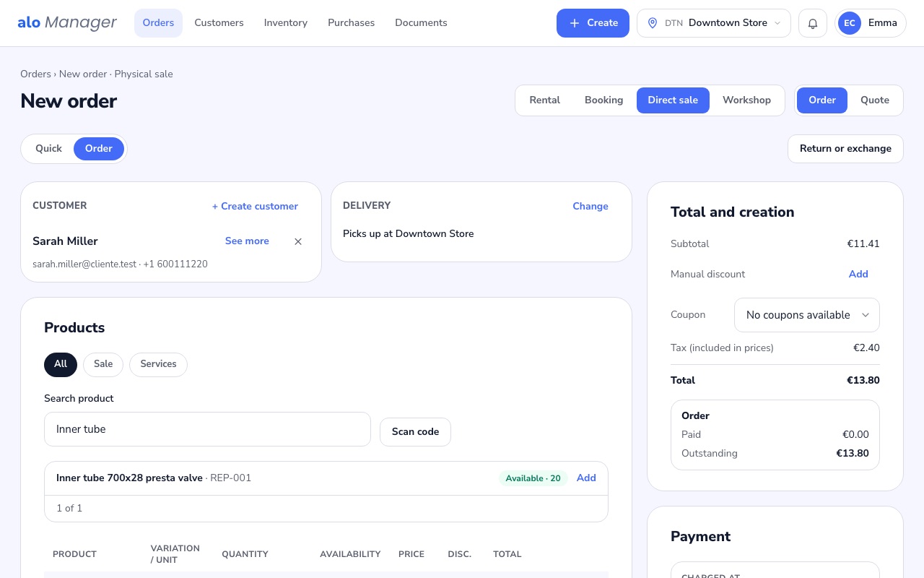
Task: Go to the Customers section
Action: (219, 23)
